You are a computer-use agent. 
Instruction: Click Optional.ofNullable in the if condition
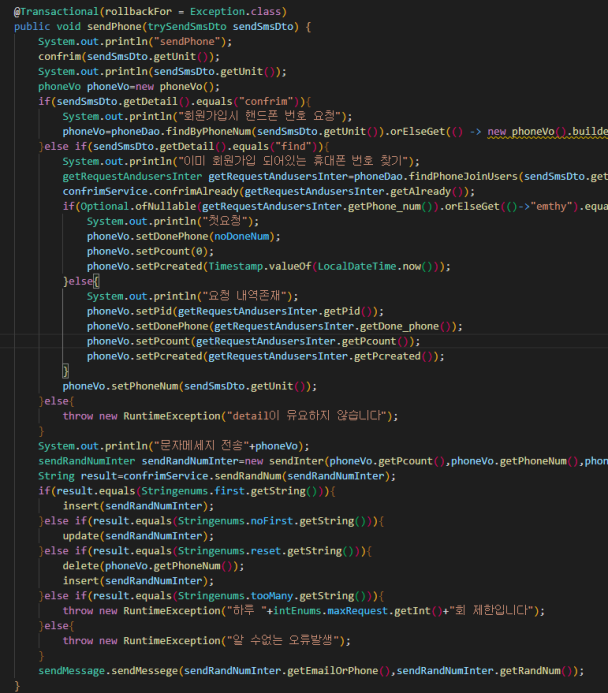tap(138, 206)
